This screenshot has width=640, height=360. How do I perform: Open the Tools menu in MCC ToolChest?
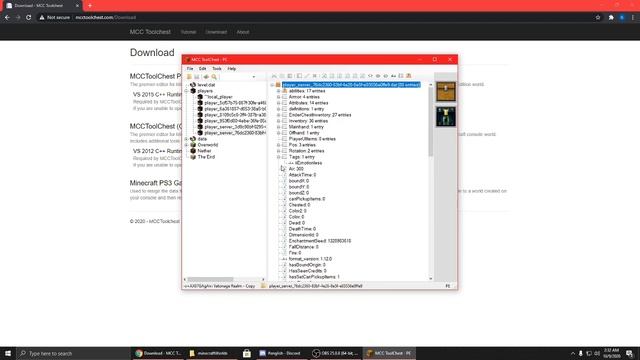pos(217,69)
